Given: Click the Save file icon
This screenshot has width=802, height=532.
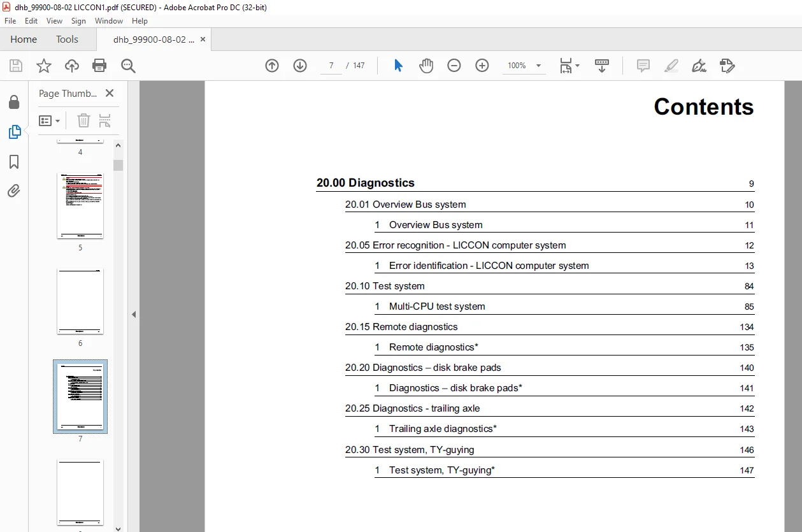Looking at the screenshot, I should 16,66.
